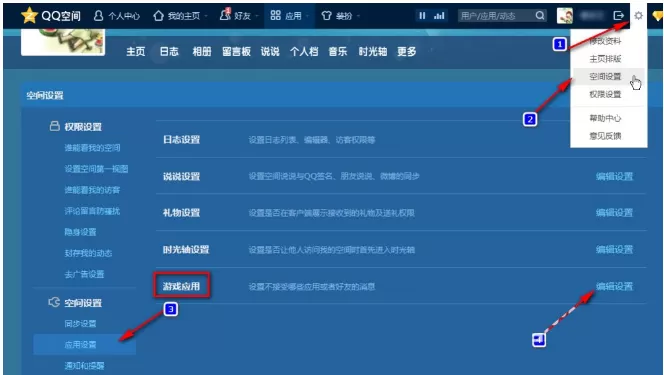Expand the 更多 navigation item
664x375 pixels.
(x=407, y=52)
